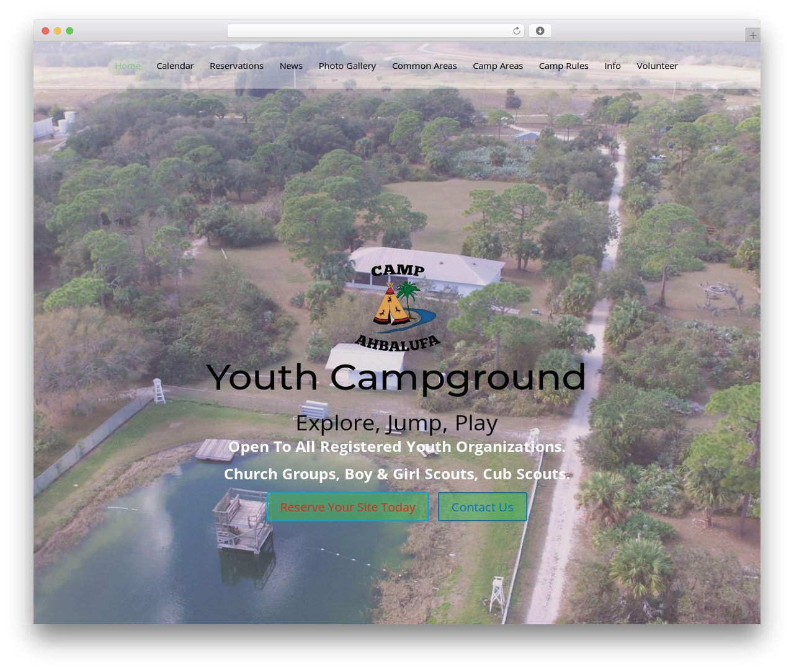Minimize the browser with the yellow button
794x672 pixels.
coord(57,31)
